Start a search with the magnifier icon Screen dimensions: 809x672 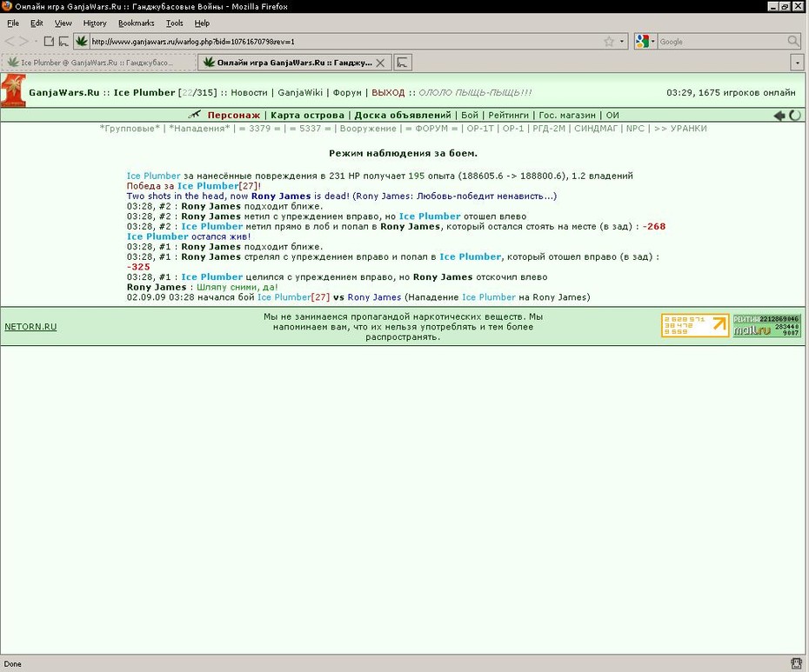click(x=793, y=41)
